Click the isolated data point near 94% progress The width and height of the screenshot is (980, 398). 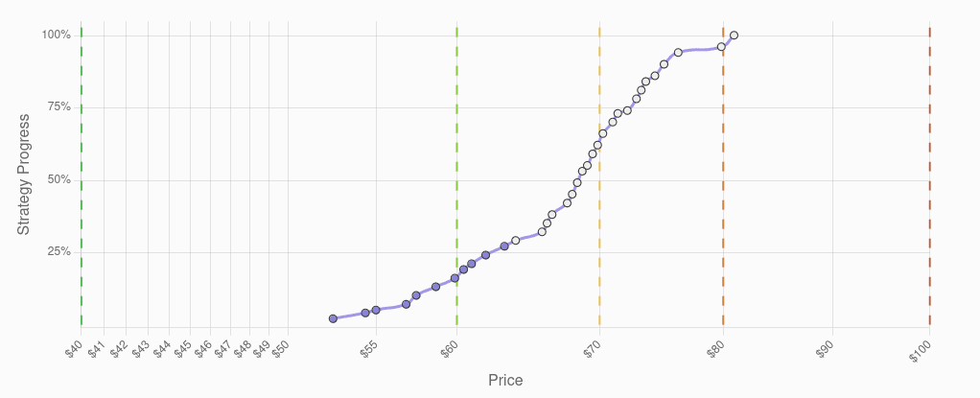tap(678, 53)
